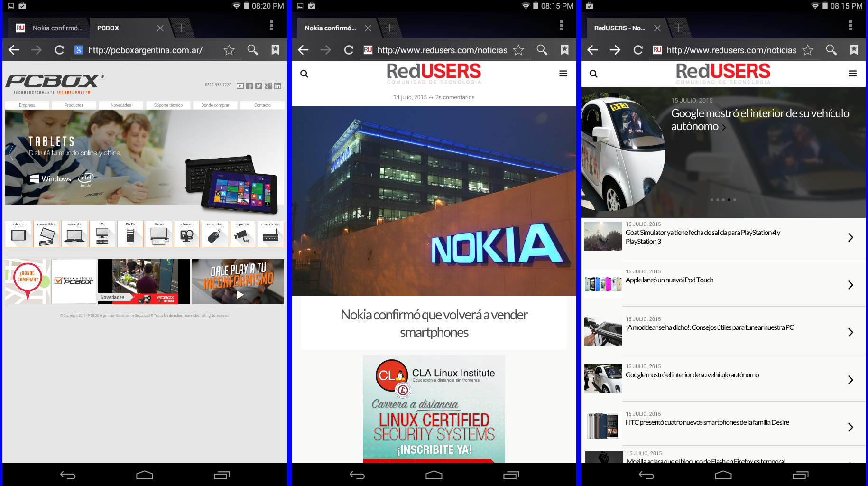Open bookmarks list in PCBOX browser toolbar
This screenshot has width=868, height=486.
click(x=276, y=50)
